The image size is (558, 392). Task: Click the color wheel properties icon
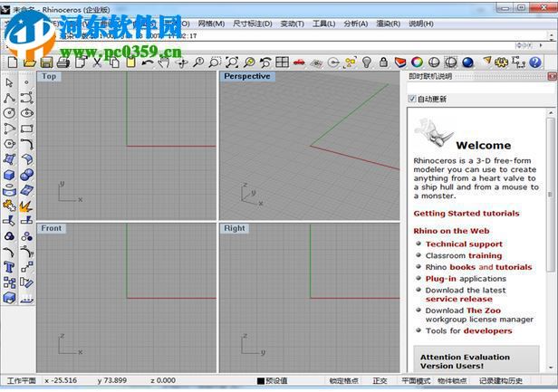(417, 62)
